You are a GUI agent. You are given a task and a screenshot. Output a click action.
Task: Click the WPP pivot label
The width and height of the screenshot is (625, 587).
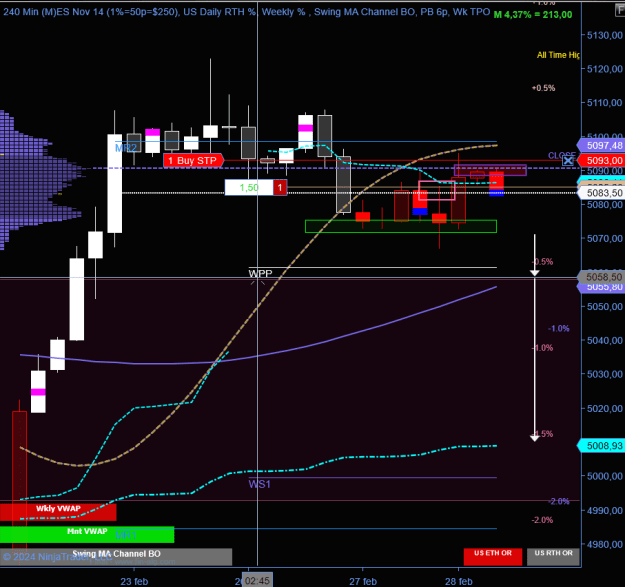(260, 274)
